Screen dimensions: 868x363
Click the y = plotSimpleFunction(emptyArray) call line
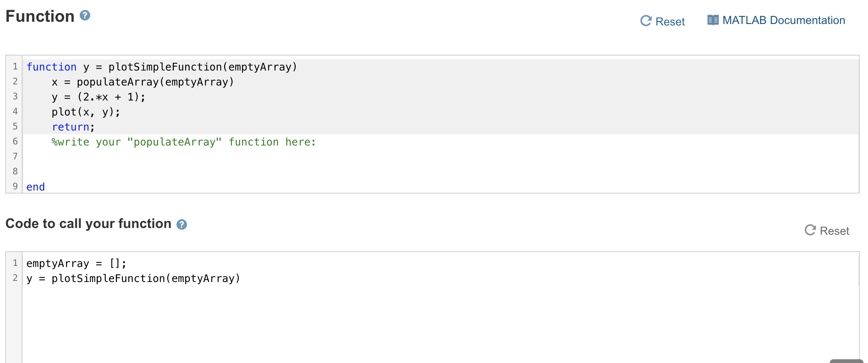click(133, 278)
